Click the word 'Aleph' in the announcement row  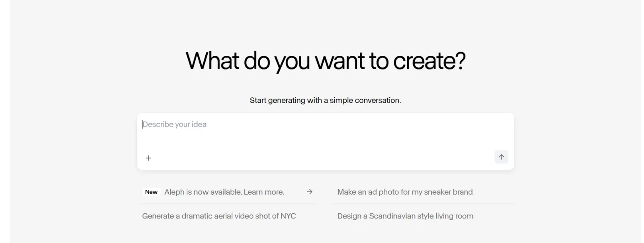pyautogui.click(x=174, y=192)
